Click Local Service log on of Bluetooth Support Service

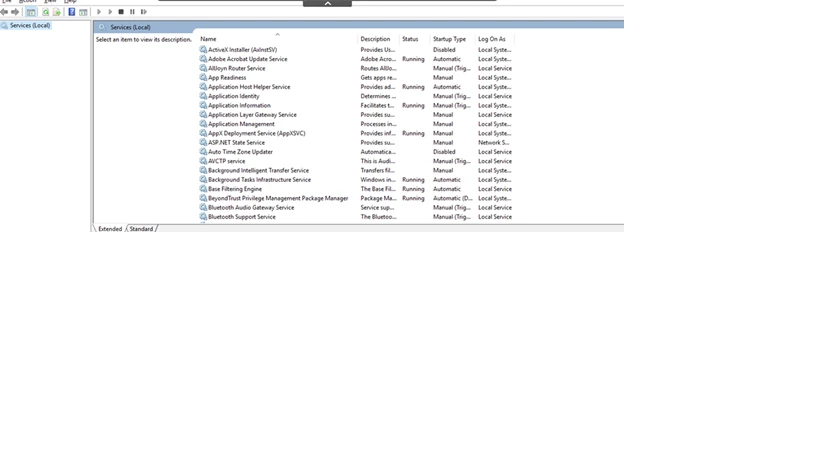pos(495,217)
